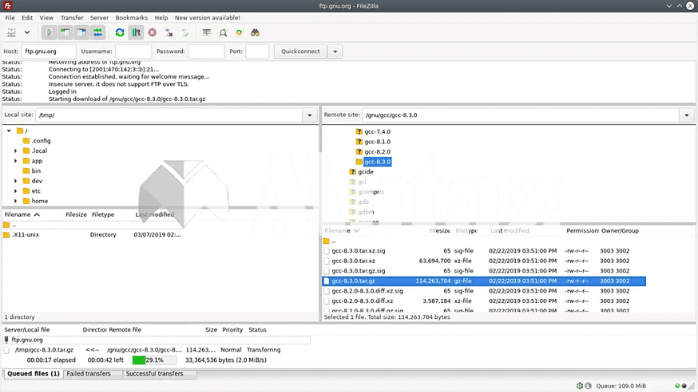
Task: Reconnect to the last server
Action: coord(185,32)
